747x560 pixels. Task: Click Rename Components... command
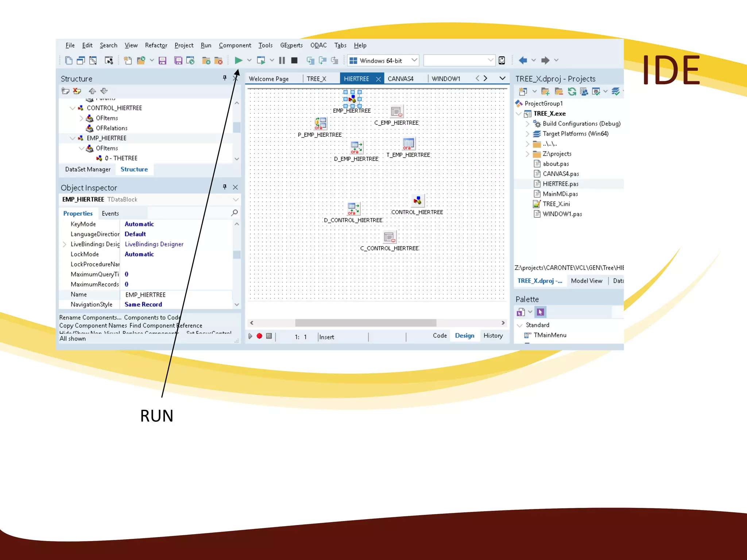90,318
